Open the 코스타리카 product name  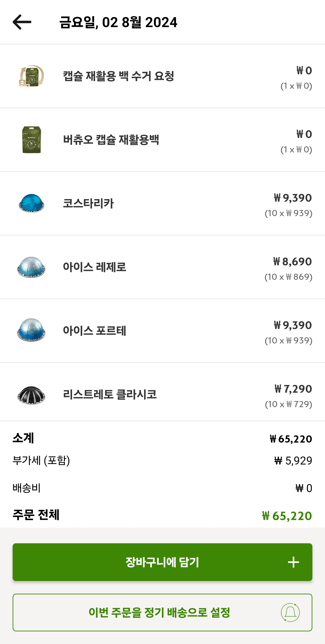(88, 203)
